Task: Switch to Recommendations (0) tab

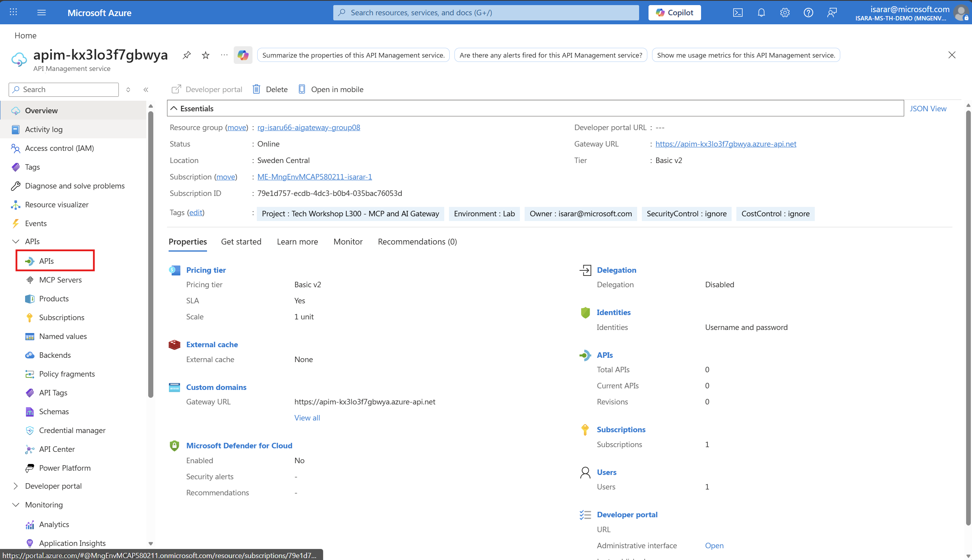Action: pyautogui.click(x=417, y=242)
